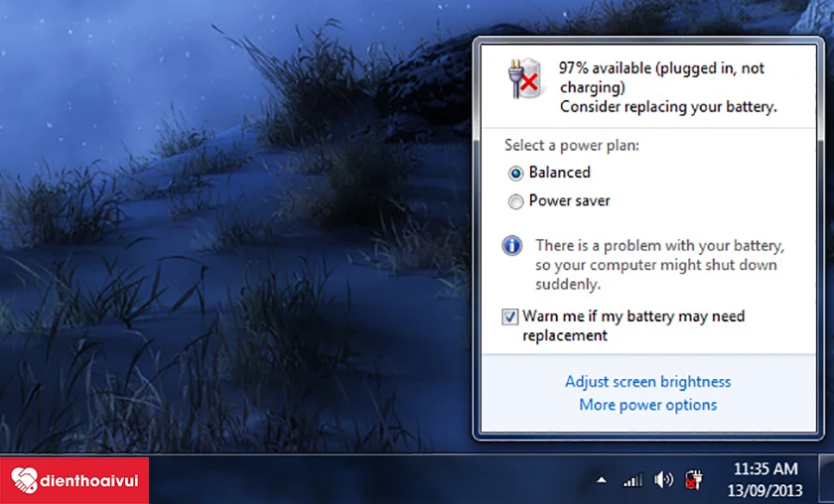Click the battery power tray icon
The image size is (834, 504).
[694, 479]
